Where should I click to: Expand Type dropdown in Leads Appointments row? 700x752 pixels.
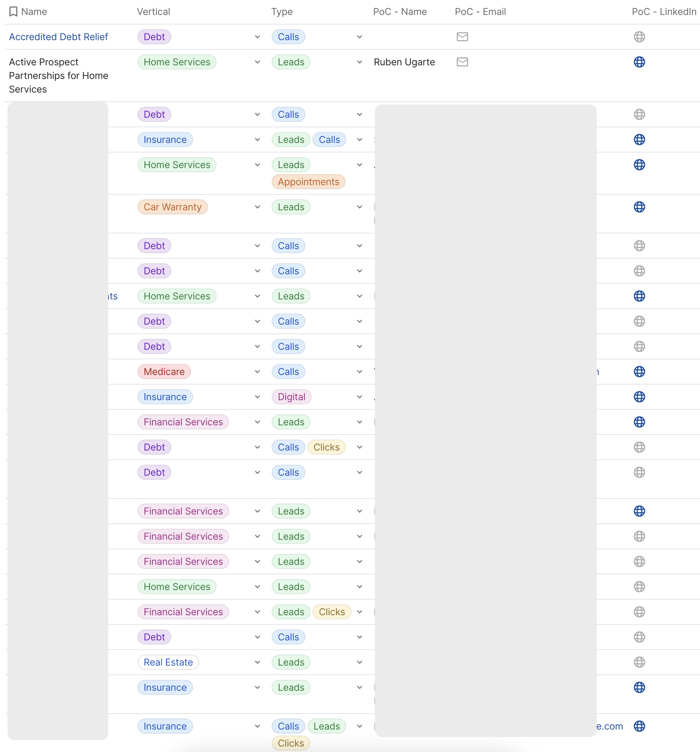coord(360,165)
